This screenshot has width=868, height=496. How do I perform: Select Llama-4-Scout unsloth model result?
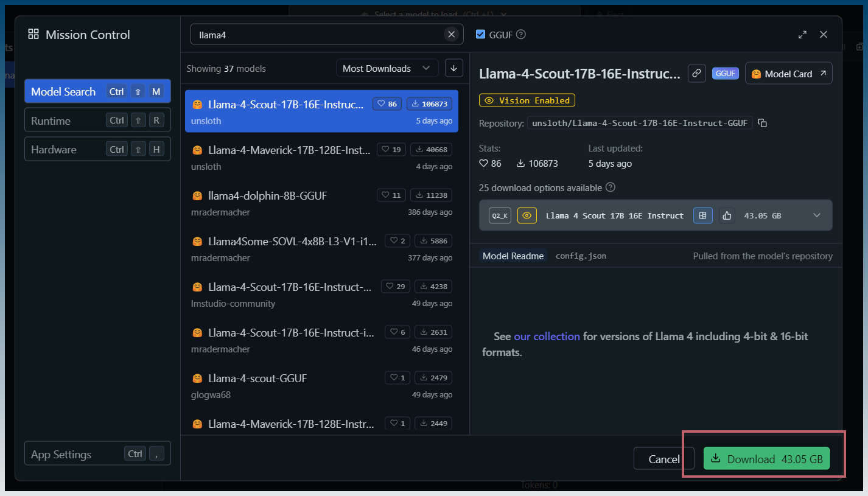click(321, 111)
